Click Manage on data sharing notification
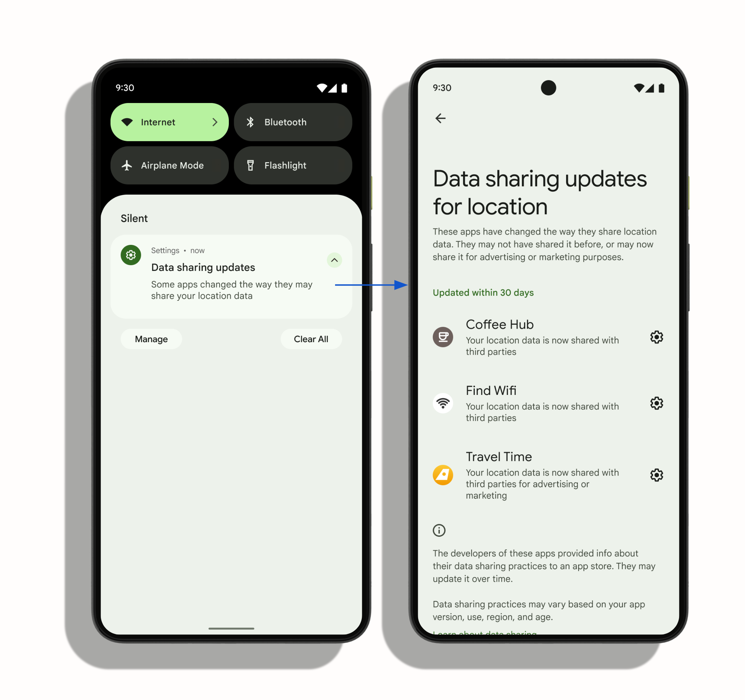The width and height of the screenshot is (745, 700). click(152, 338)
